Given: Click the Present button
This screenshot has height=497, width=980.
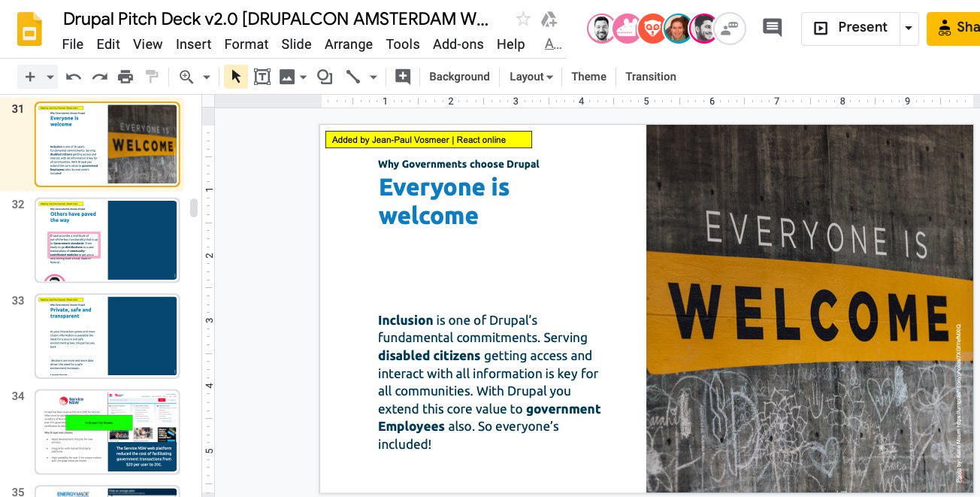Looking at the screenshot, I should pos(854,27).
